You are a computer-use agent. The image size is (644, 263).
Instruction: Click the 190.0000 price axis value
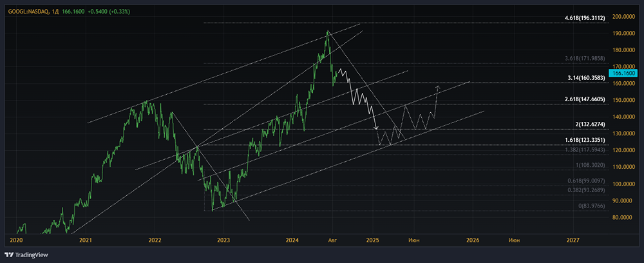[x=623, y=34]
